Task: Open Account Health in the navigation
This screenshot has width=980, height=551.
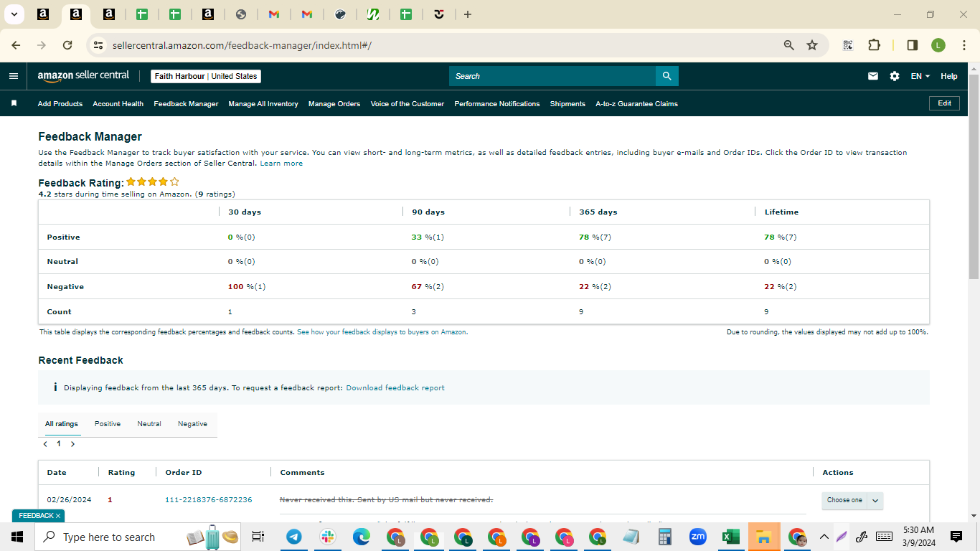Action: coord(118,103)
